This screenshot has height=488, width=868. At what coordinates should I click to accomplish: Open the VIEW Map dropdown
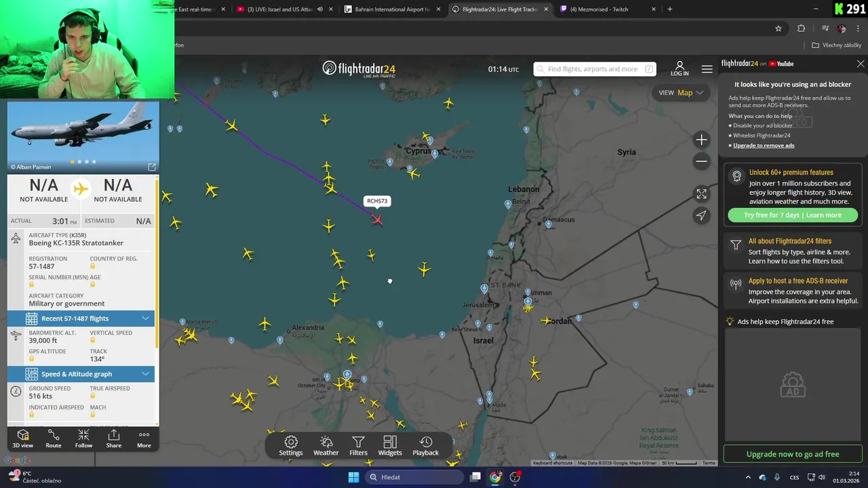click(681, 93)
